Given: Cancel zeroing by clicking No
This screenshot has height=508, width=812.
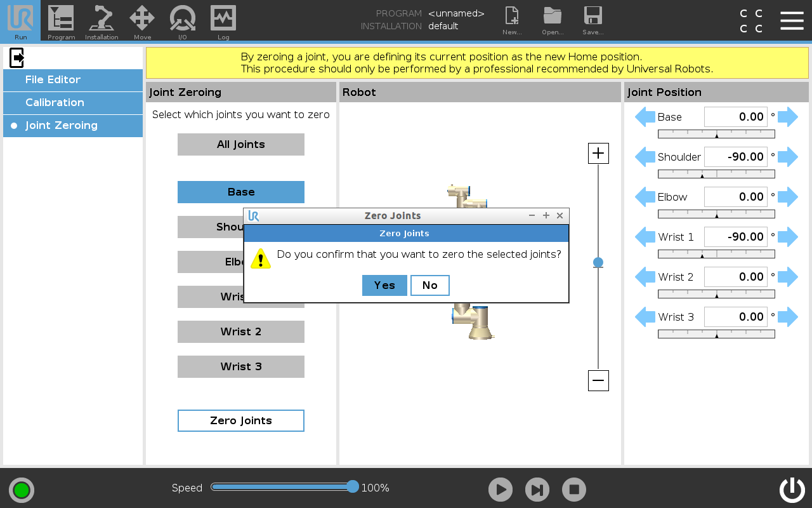Looking at the screenshot, I should click(430, 286).
